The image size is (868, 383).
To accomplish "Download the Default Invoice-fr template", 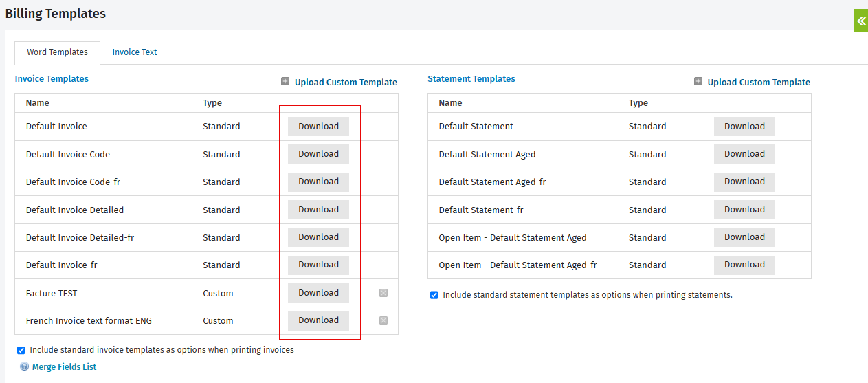I will (x=318, y=265).
